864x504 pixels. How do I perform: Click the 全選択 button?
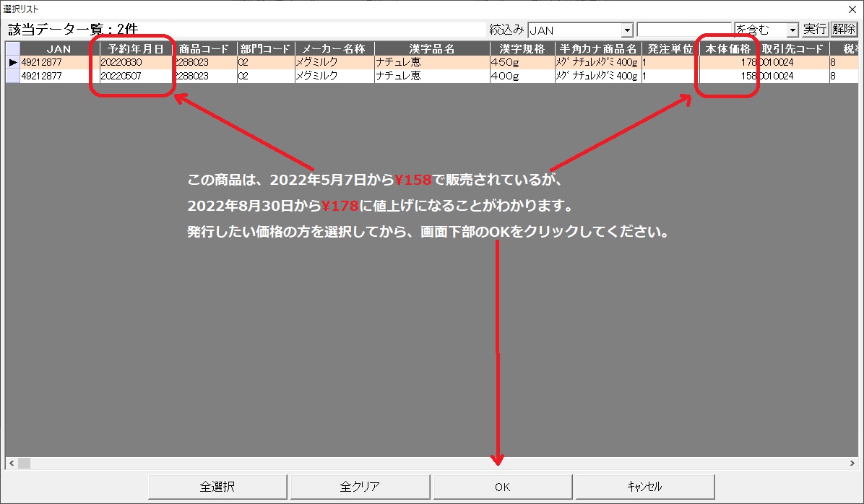point(217,487)
